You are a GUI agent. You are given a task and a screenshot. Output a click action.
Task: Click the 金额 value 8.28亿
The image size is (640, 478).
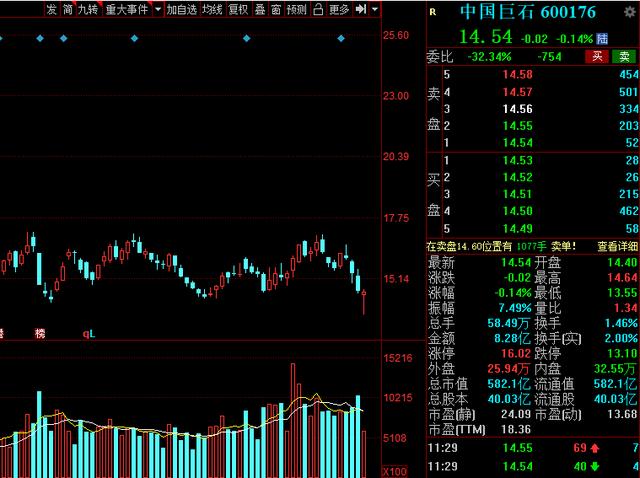pyautogui.click(x=512, y=338)
